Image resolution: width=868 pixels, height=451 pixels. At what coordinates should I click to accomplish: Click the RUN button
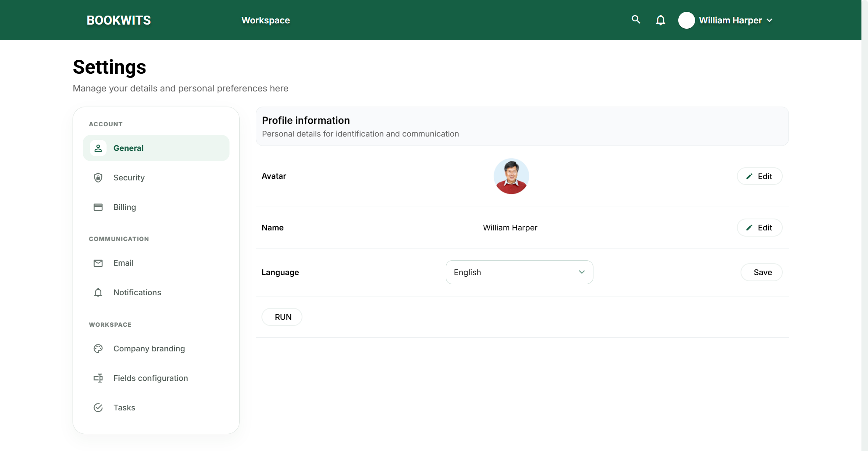pos(282,317)
